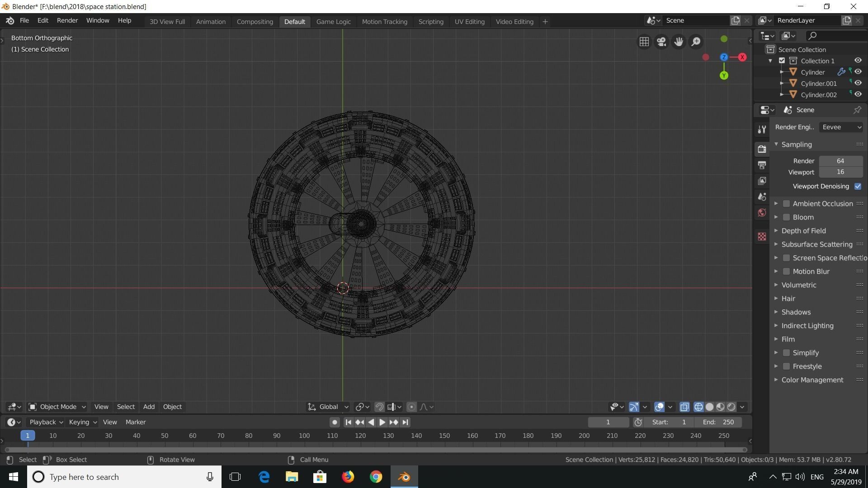Screen dimensions: 868x488
Task: Open the Tool properties tab icon
Action: pos(762,130)
